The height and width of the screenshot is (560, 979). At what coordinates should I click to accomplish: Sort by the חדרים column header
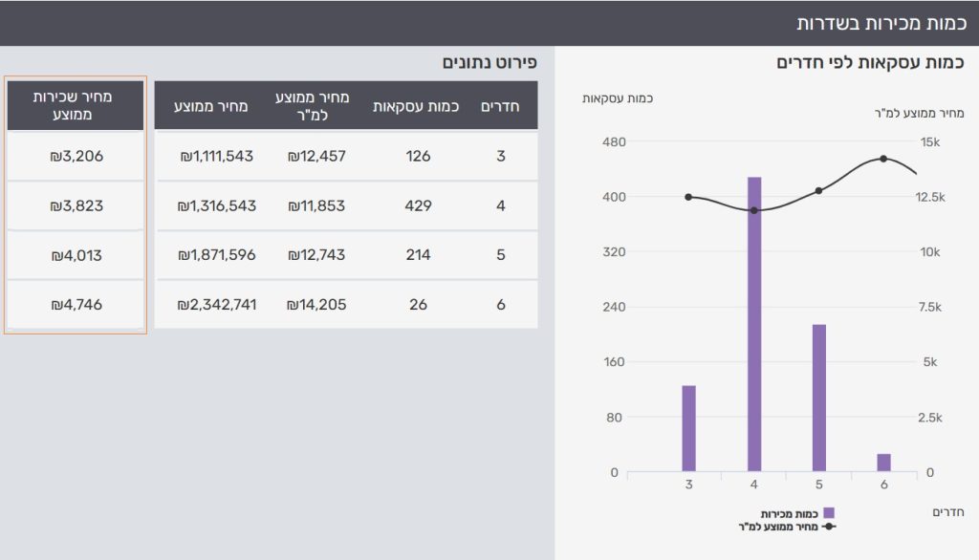tap(500, 106)
